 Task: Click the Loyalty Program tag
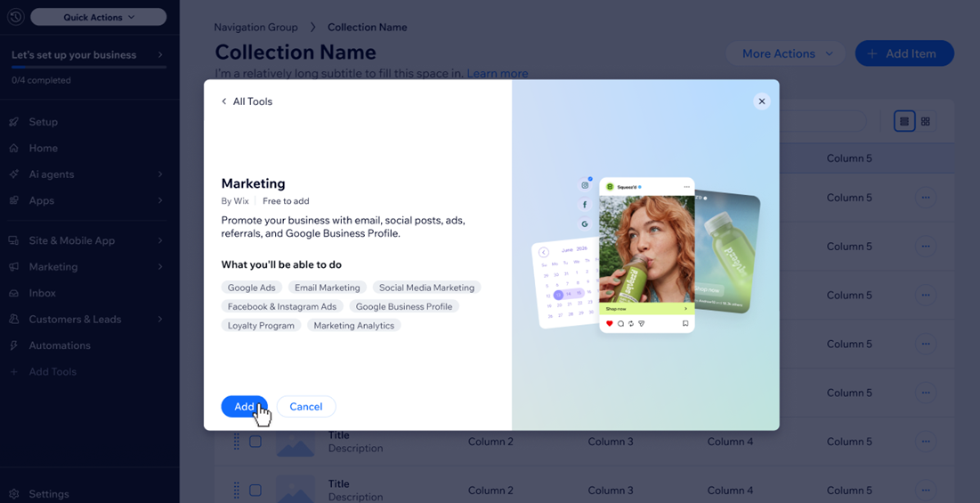262,325
